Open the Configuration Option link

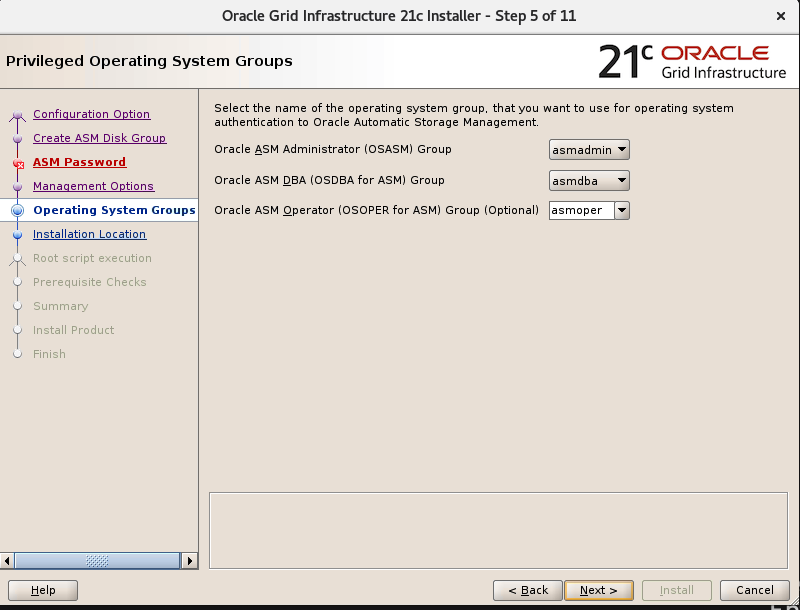91,114
